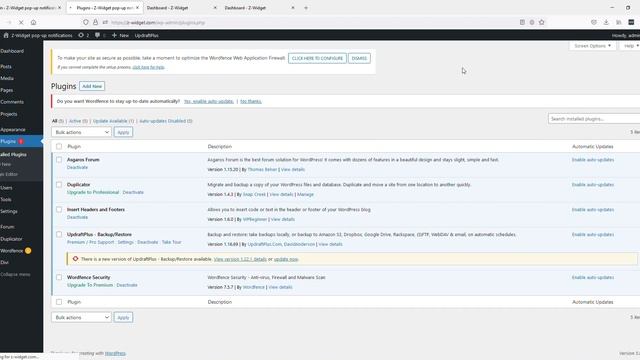Deactivate the Wordfence Security plugin

[127, 285]
